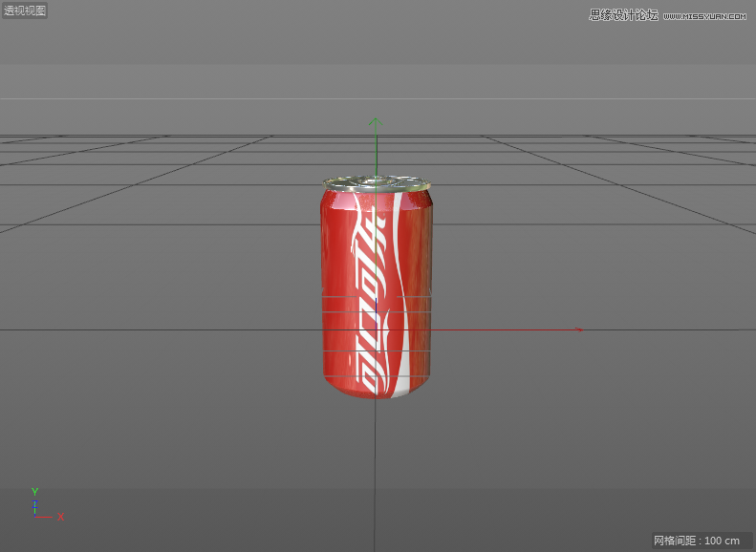Click the 透视视图 perspective view label
Viewport: 756px width, 552px height.
click(25, 11)
